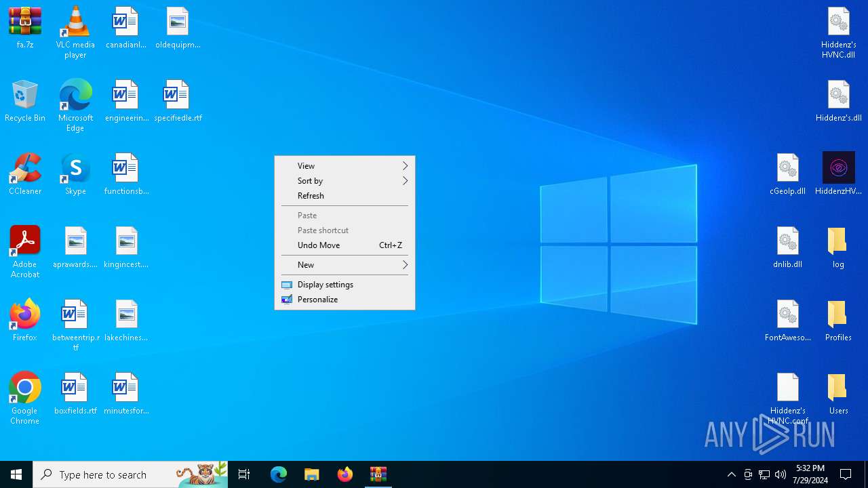
Task: Switch to WinRAR taskbar window
Action: coord(378,474)
